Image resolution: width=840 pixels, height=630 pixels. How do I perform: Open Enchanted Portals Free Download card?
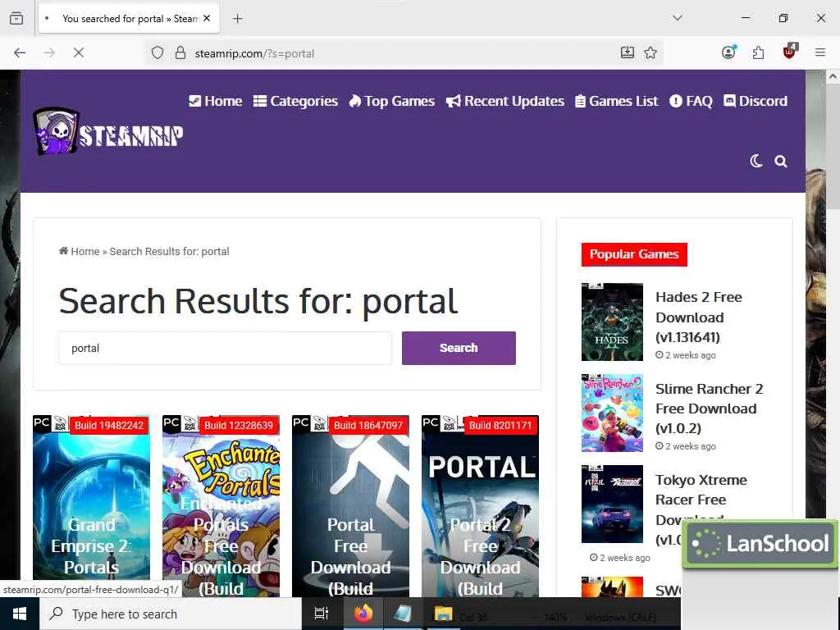pyautogui.click(x=221, y=505)
